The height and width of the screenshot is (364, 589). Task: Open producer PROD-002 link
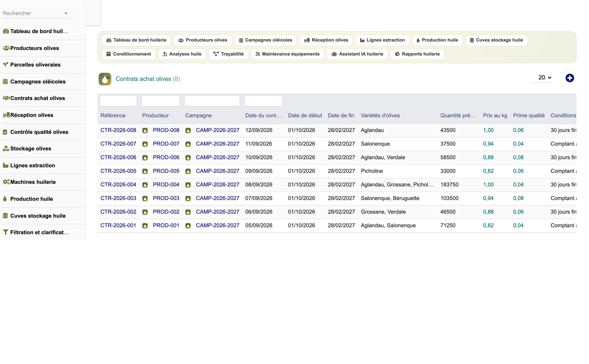[166, 212]
